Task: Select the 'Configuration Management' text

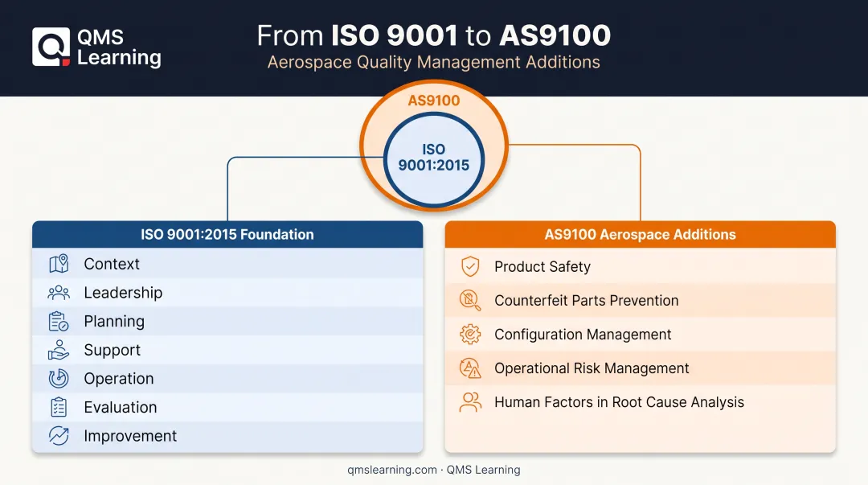Action: (583, 335)
